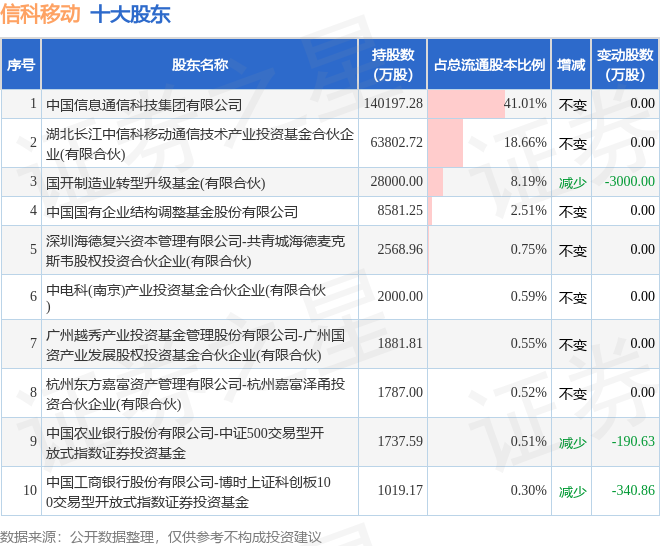Click the 18.66% ratio bar
The height and width of the screenshot is (546, 660).
pyautogui.click(x=446, y=143)
